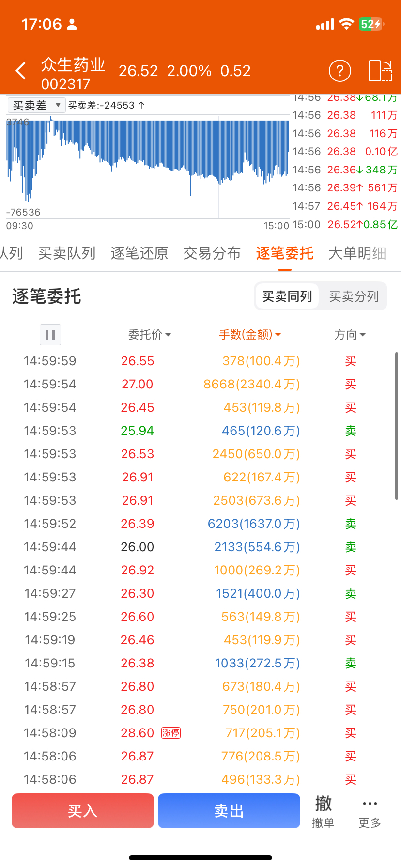Tap the 14:59:27 order at 26.30
The image size is (401, 868).
point(200,593)
